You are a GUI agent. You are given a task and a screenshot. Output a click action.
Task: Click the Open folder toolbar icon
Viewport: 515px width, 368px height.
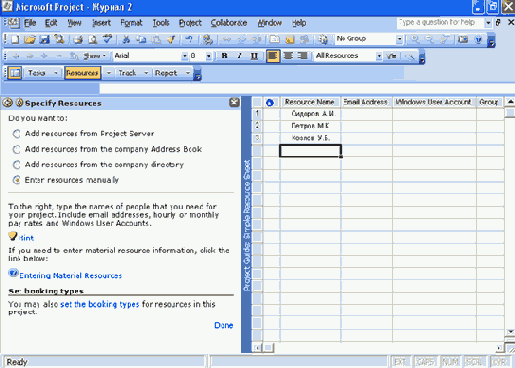pyautogui.click(x=30, y=39)
